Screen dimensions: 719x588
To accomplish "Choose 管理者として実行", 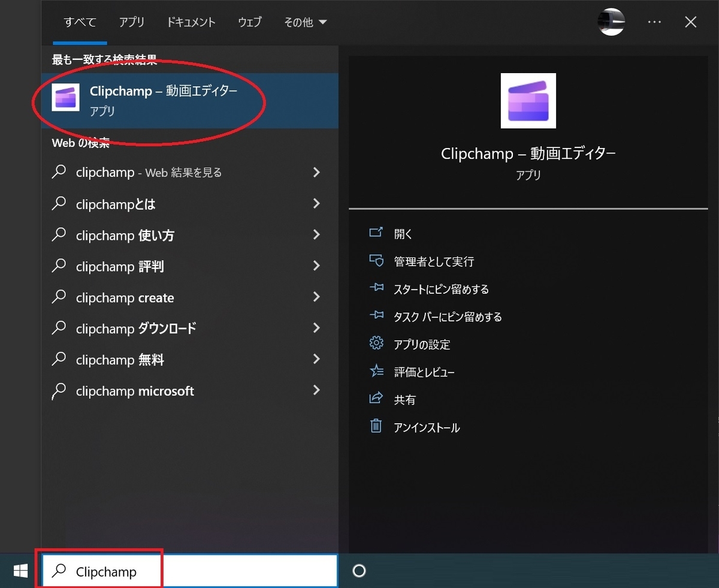I will [434, 261].
